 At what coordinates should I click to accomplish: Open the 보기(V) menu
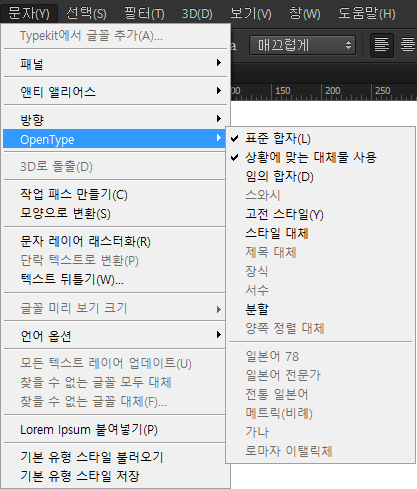(x=251, y=13)
